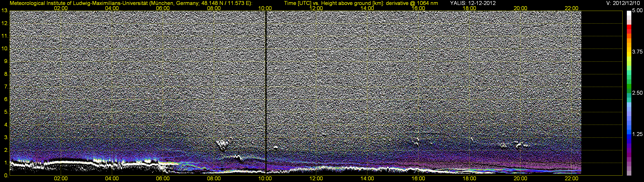Click the 11 km height axis label

point(5,36)
